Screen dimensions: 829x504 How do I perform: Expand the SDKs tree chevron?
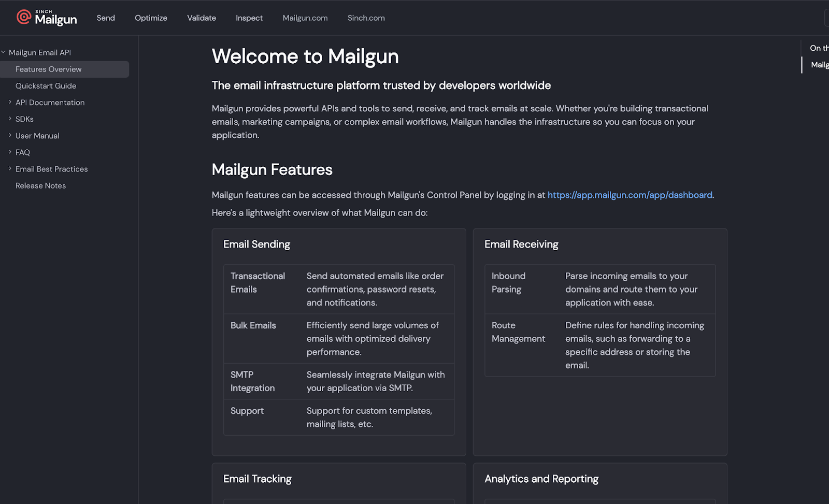[x=10, y=119]
